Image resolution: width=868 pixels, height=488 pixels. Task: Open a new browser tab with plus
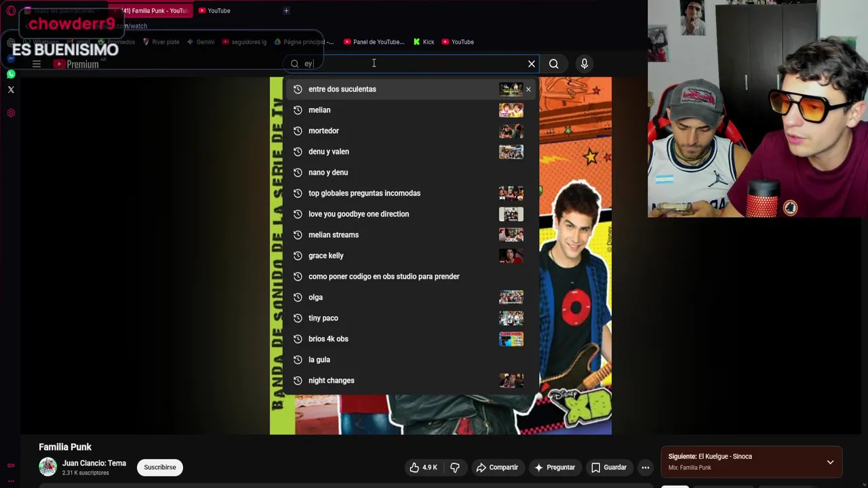pos(286,11)
